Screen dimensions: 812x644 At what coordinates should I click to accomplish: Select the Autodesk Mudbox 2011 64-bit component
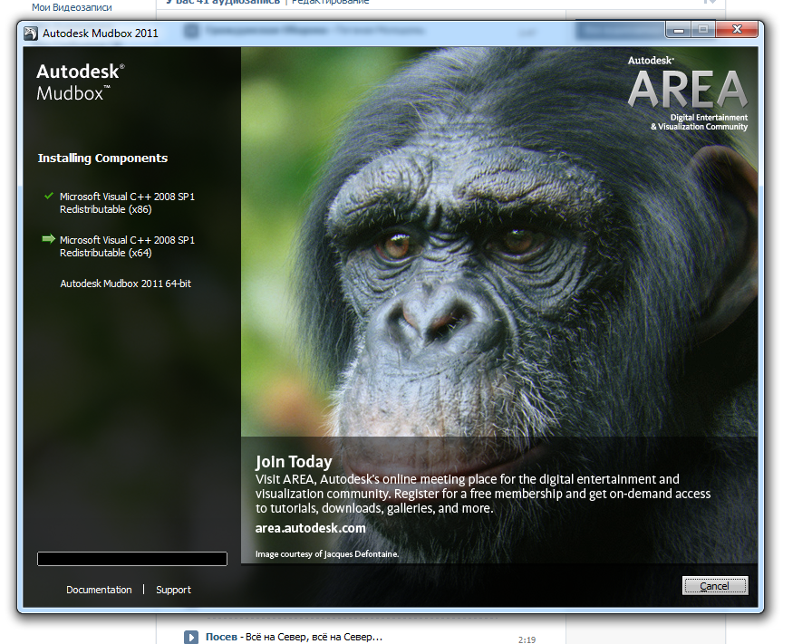[x=125, y=284]
